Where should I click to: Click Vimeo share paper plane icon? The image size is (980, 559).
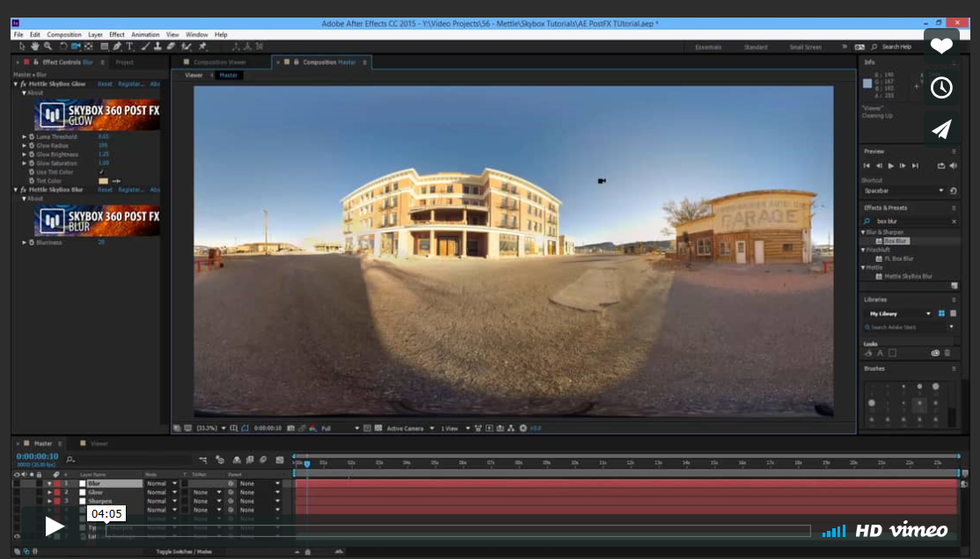(941, 129)
